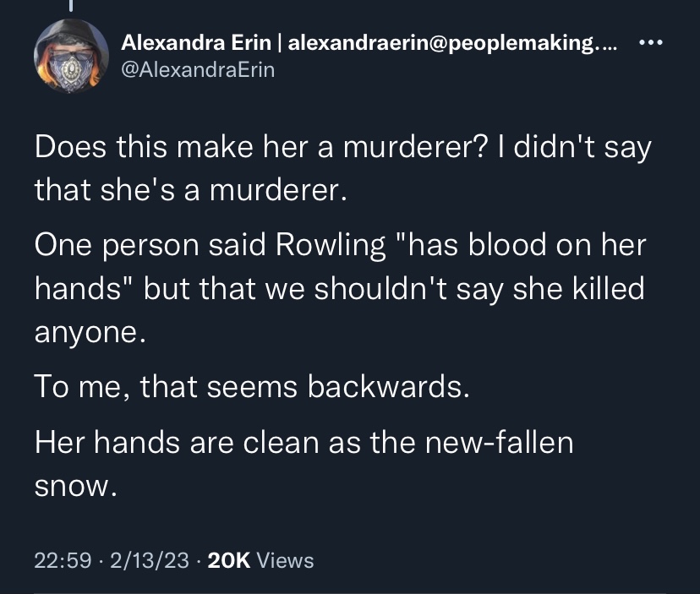Click the final word "snow."
This screenshot has width=700, height=594.
(76, 486)
